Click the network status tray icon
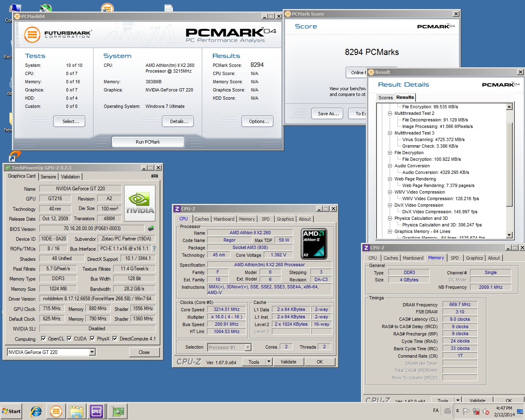This screenshot has width=525, height=420. 476,411
